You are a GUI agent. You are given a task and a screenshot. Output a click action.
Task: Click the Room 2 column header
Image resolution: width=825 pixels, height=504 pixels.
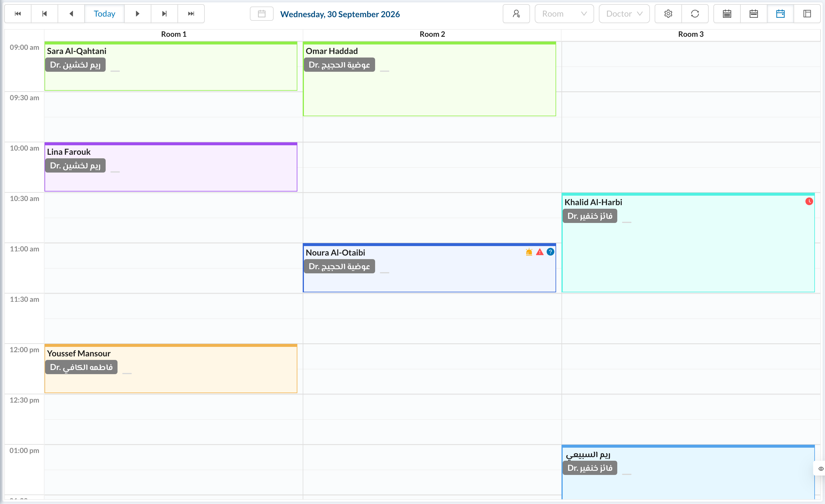432,34
